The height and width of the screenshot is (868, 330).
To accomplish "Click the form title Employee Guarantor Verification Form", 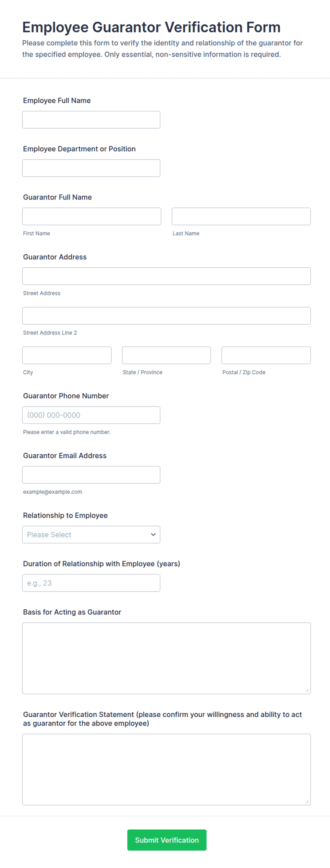I will point(151,27).
